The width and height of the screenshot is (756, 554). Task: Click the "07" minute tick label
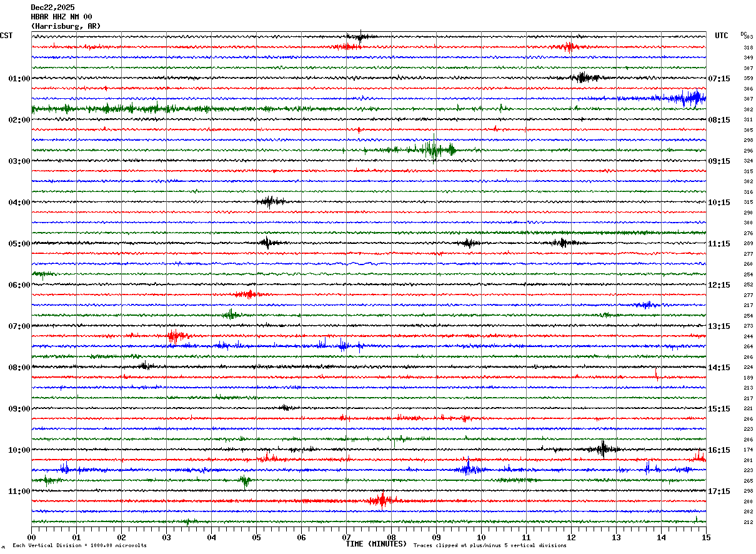[x=346, y=537]
